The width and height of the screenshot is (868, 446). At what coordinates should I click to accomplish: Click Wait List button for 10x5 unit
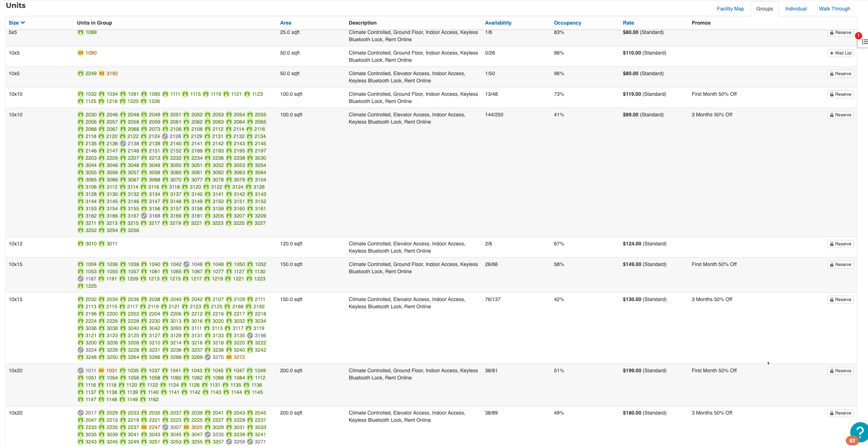[x=840, y=53]
